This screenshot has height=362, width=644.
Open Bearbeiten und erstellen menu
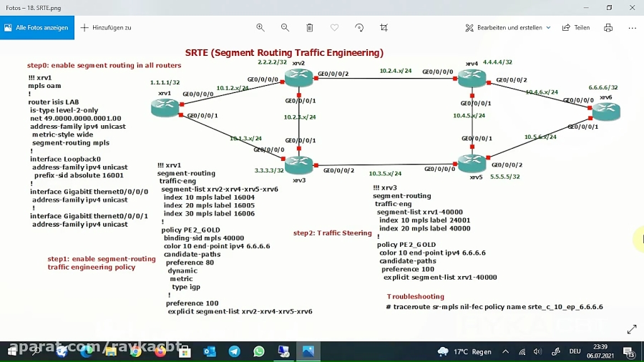pyautogui.click(x=508, y=27)
